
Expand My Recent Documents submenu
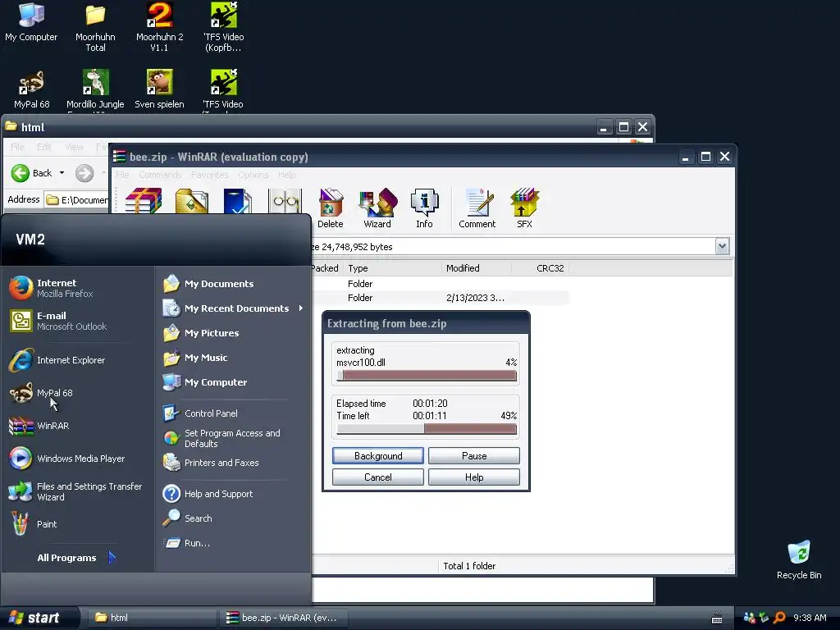pos(234,308)
